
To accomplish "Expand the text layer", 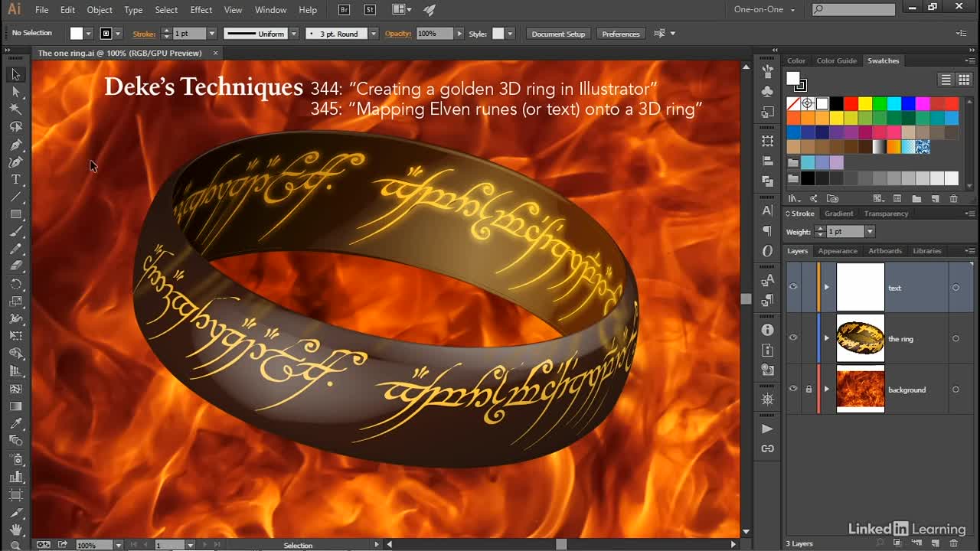I will 826,288.
